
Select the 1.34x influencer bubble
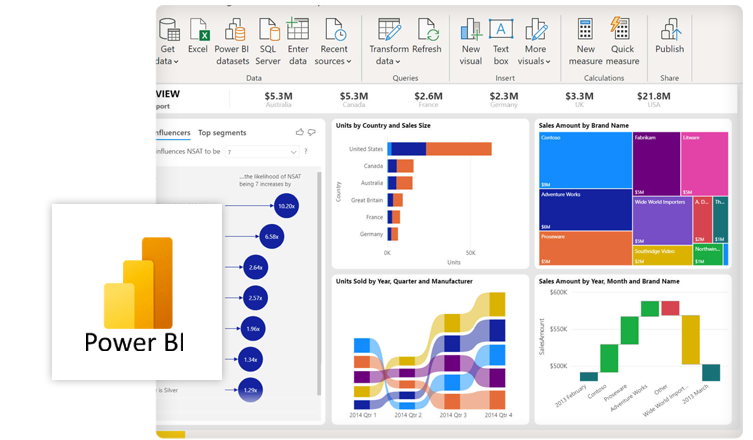(x=250, y=359)
